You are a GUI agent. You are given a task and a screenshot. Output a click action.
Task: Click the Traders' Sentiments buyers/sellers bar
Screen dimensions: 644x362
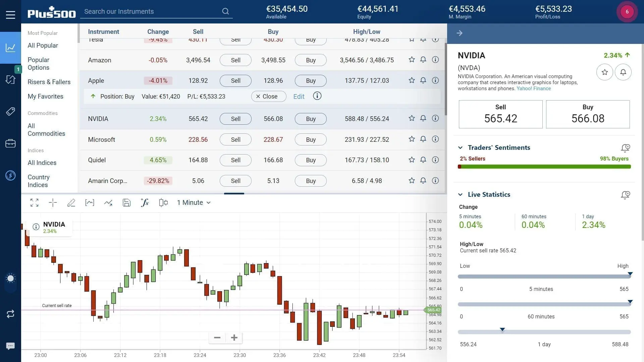click(544, 167)
